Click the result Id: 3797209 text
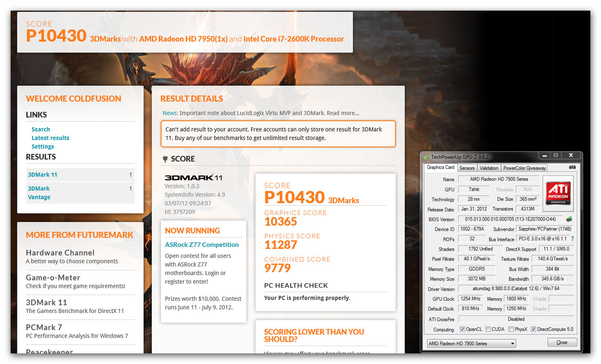Viewport: 601px width, 364px height. pos(180,212)
